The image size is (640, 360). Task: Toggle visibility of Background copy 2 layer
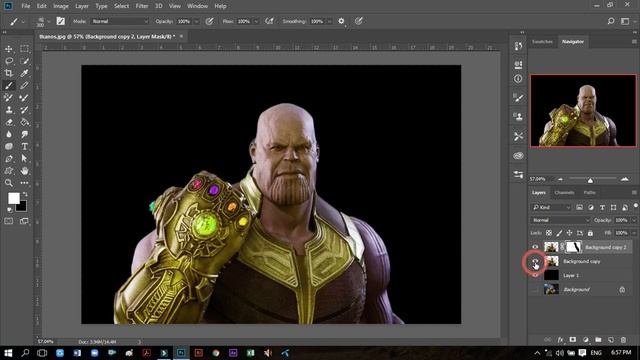pyautogui.click(x=535, y=247)
